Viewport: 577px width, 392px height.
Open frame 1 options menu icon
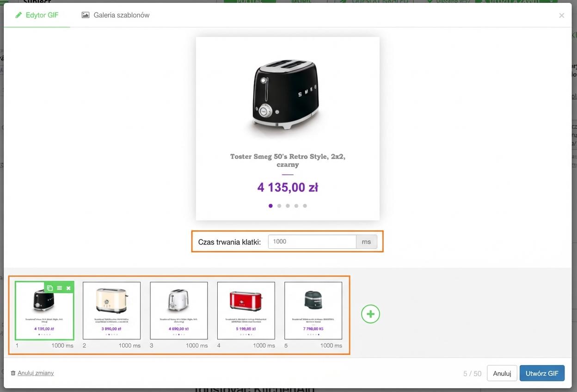point(59,288)
